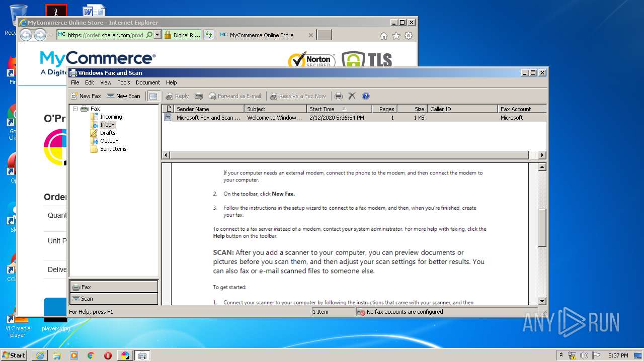Click the Forward as fax printer icon
This screenshot has height=362, width=644.
point(199,96)
